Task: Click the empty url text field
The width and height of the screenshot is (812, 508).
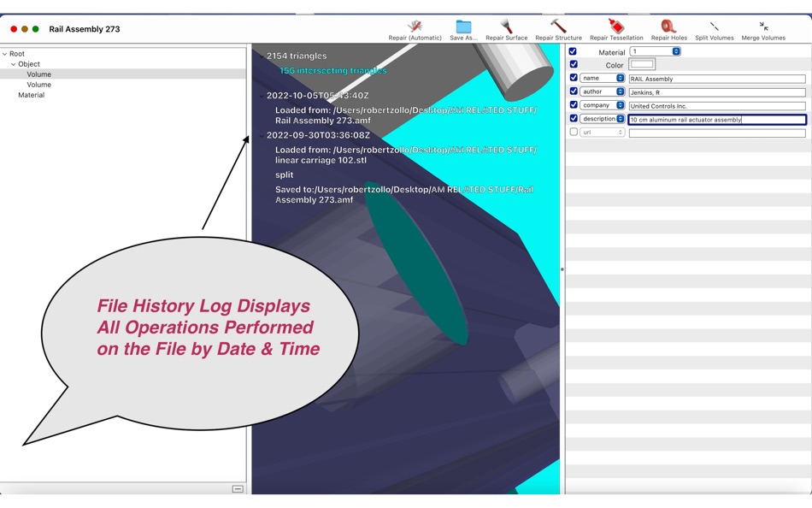Action: 717,133
